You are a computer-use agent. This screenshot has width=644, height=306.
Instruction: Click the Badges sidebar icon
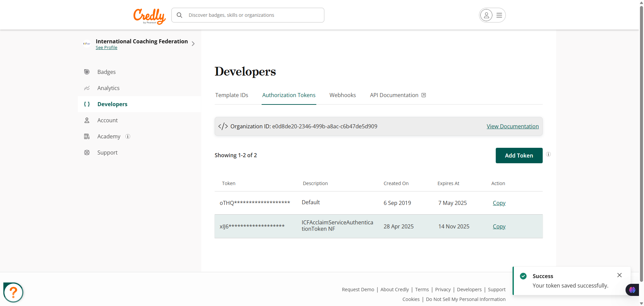pos(87,72)
